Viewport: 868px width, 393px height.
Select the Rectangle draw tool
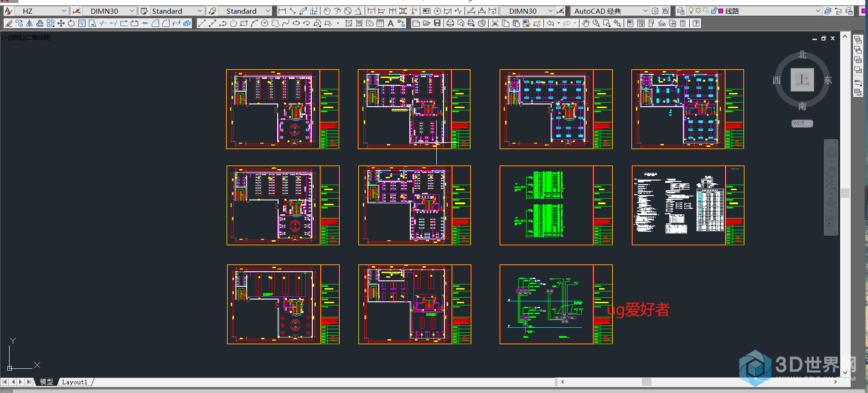[x=244, y=23]
